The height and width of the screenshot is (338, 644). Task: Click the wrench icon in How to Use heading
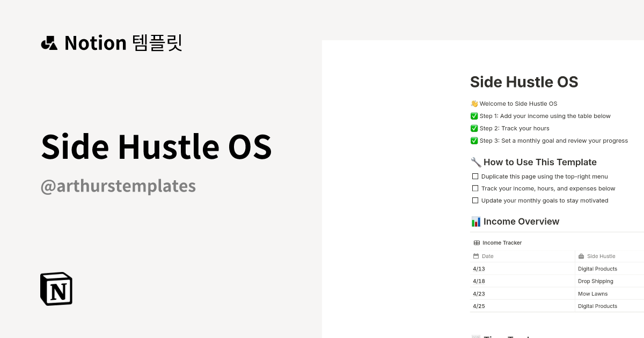click(x=474, y=161)
